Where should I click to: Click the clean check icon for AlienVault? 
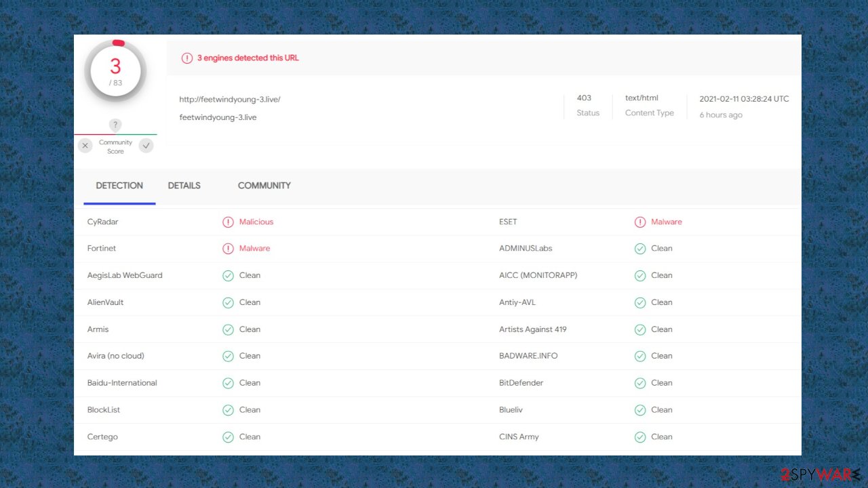click(x=228, y=303)
